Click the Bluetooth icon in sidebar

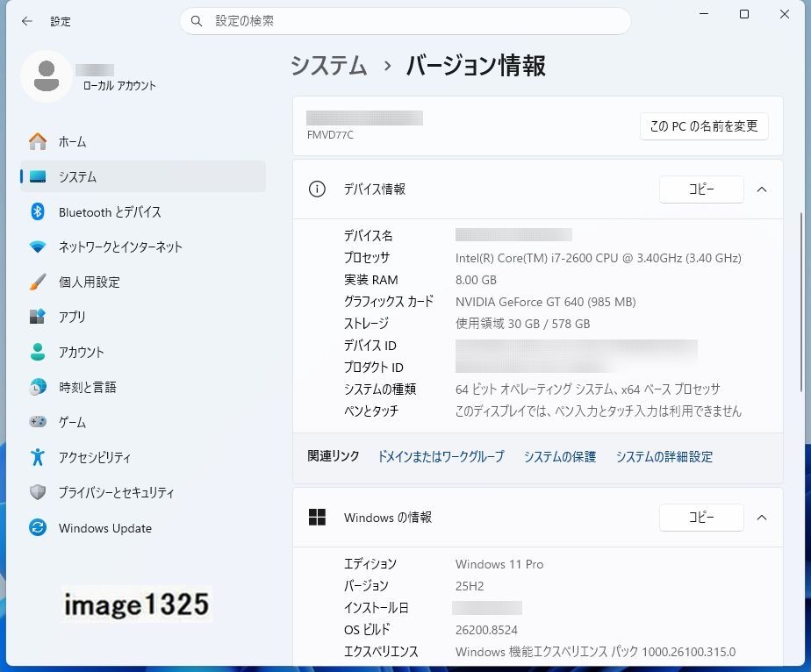(x=38, y=211)
